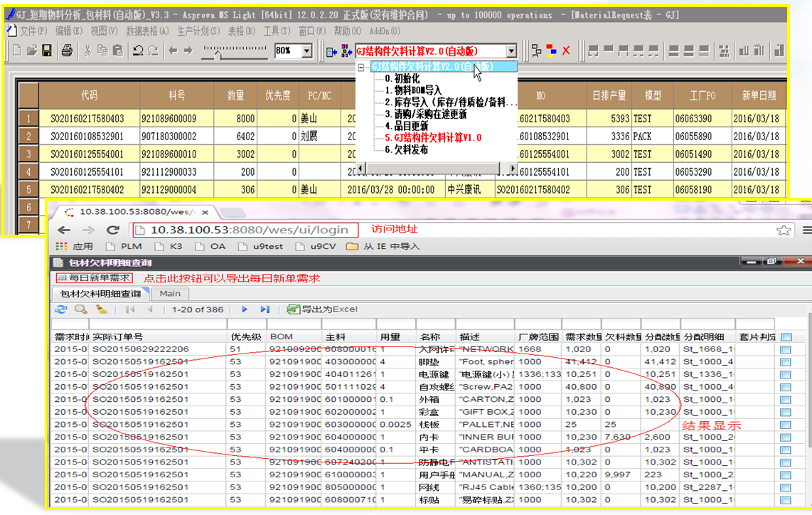
Task: Reload the browser page
Action: point(112,230)
